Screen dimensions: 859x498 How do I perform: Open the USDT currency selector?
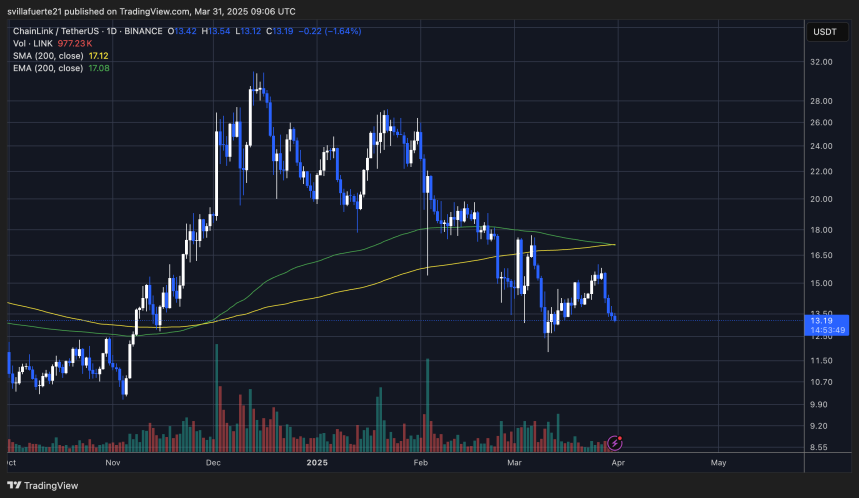(x=825, y=31)
